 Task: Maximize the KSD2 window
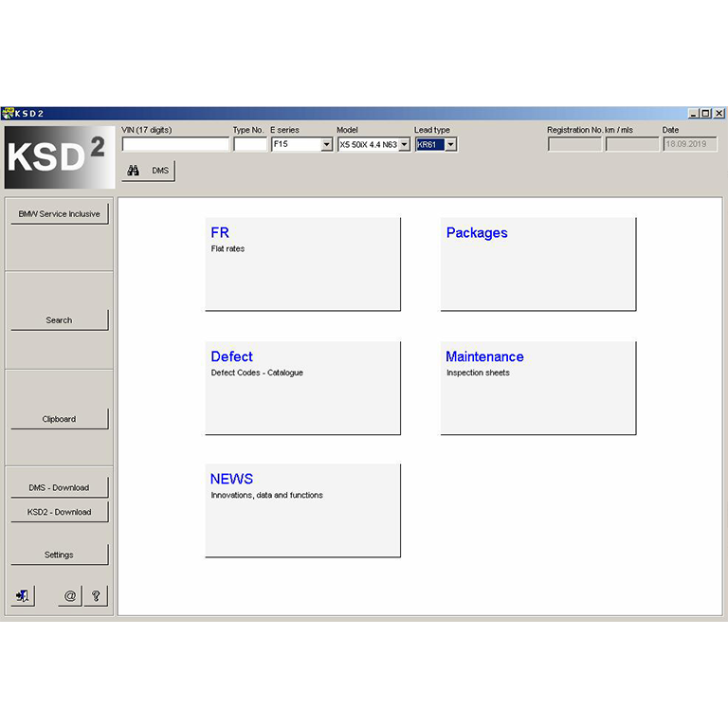point(705,114)
